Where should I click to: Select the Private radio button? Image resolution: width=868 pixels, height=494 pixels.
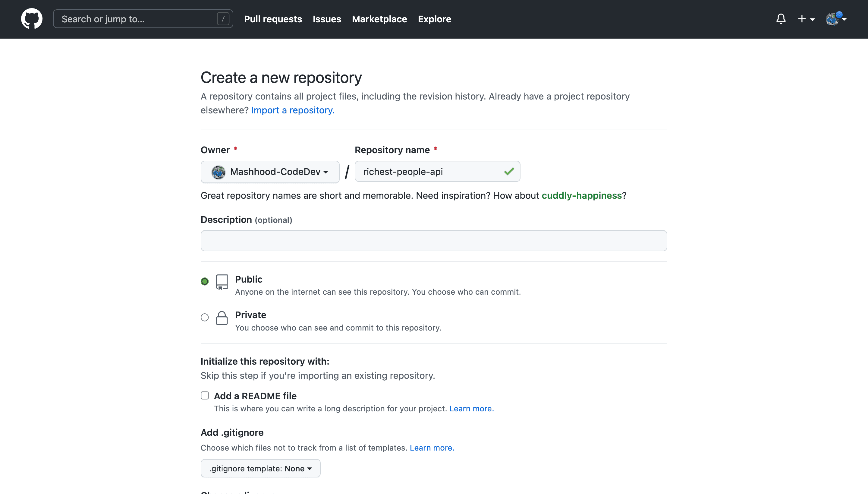click(x=204, y=317)
